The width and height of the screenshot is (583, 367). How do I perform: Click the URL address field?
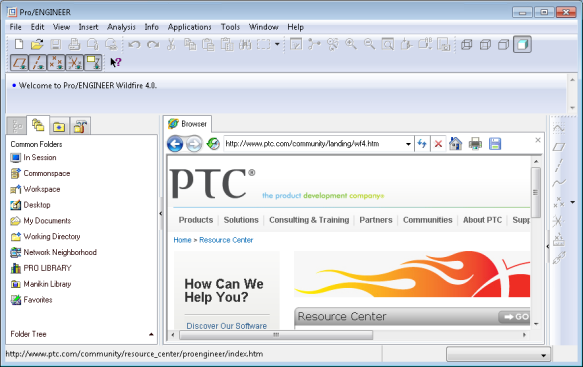(x=314, y=144)
